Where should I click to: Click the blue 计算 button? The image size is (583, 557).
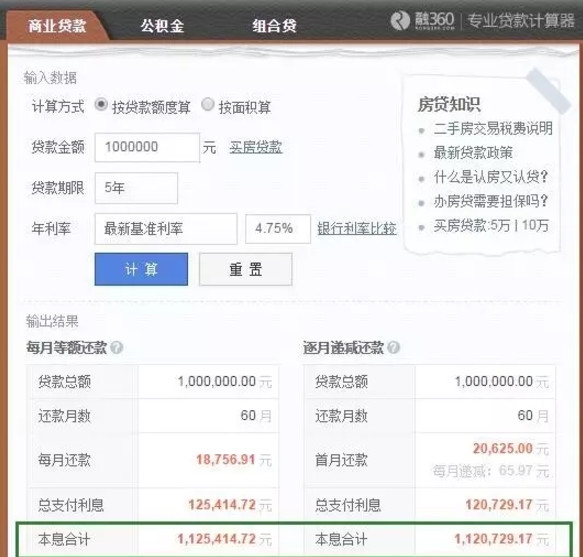coord(141,269)
